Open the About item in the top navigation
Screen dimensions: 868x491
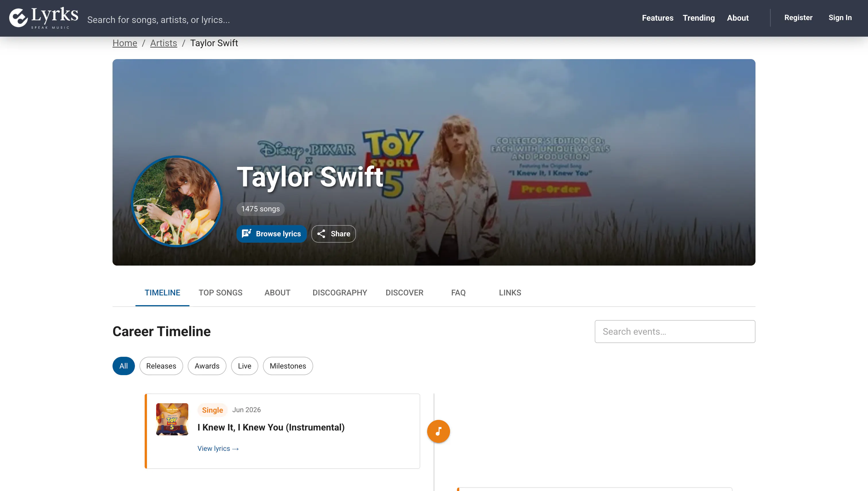pos(738,18)
